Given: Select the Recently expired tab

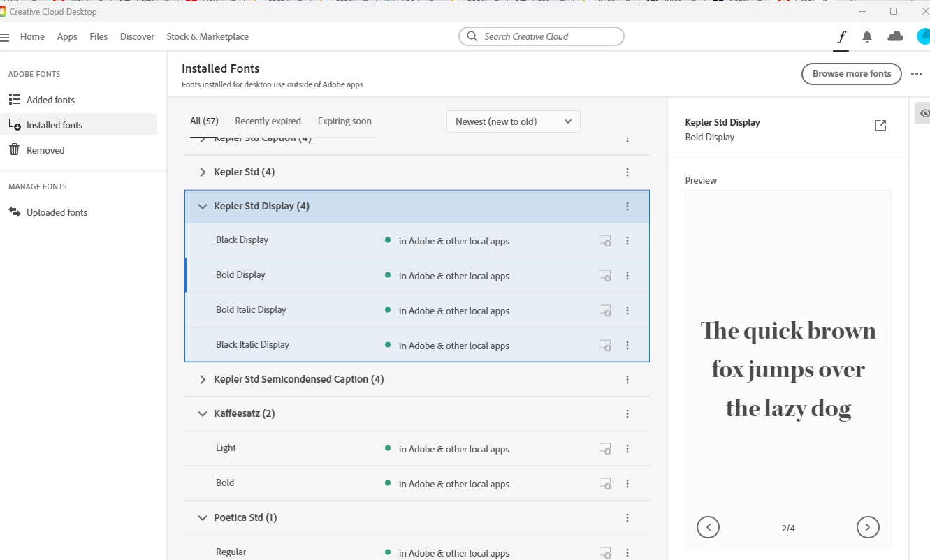Looking at the screenshot, I should coord(268,121).
